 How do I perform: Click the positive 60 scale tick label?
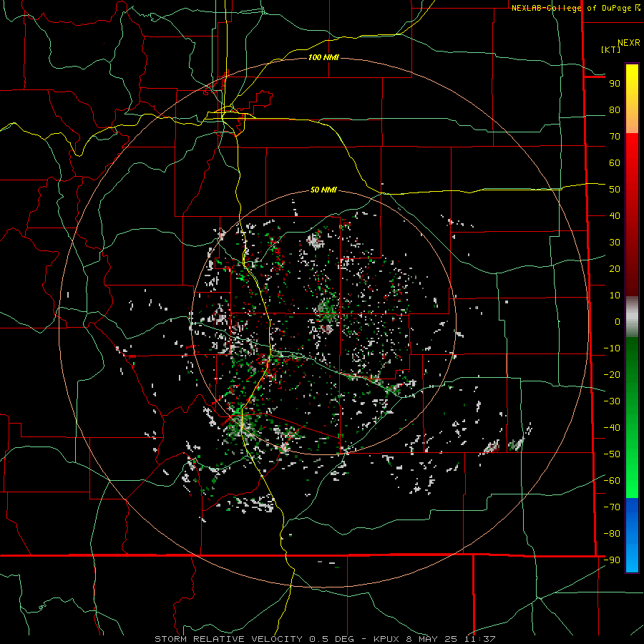pos(615,163)
